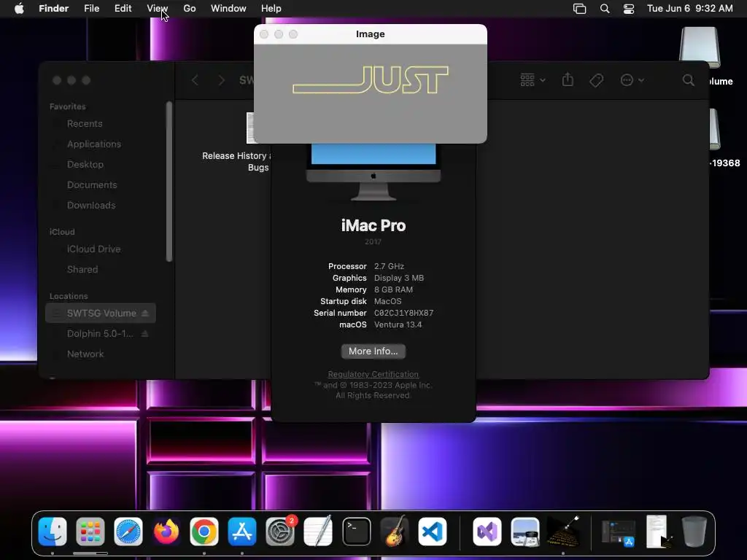Eject the Dolphin 5.0 volume
Screen dimensions: 747x560
[145, 333]
